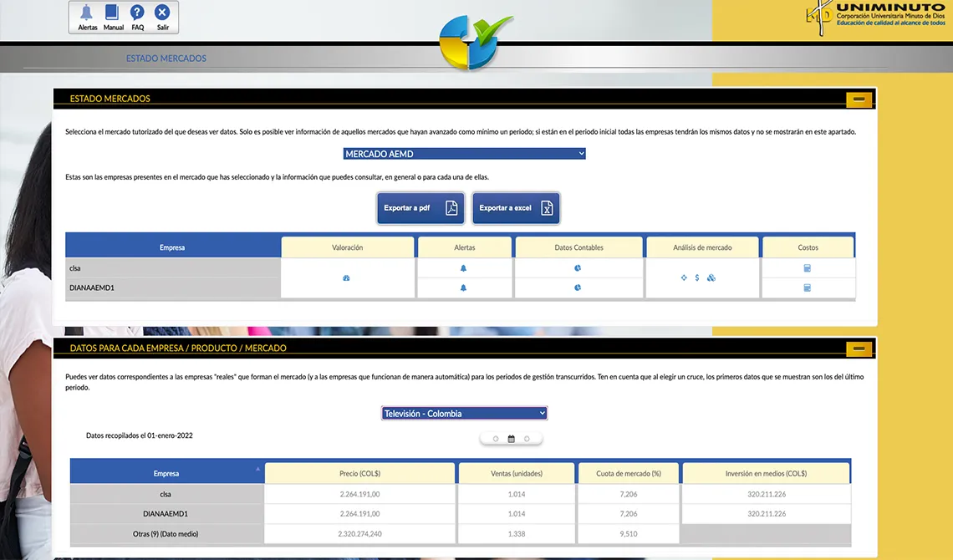
Task: Sort by Precio (COL$) column header
Action: coord(359,473)
